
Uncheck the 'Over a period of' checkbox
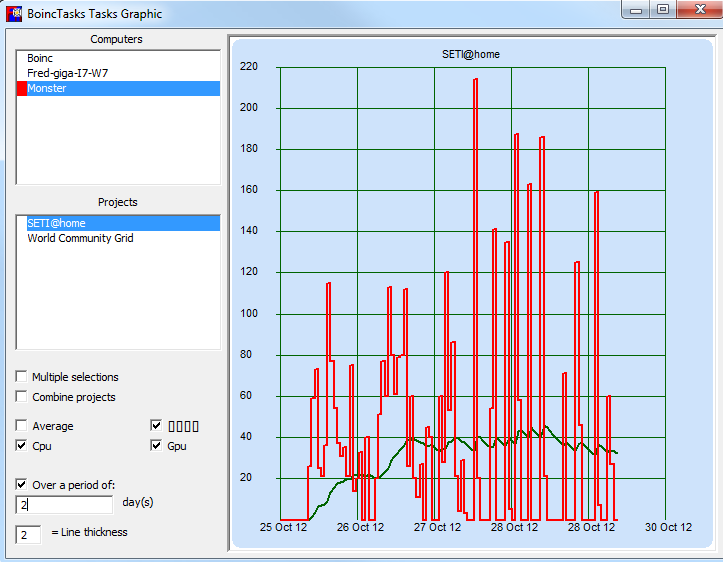click(x=21, y=484)
